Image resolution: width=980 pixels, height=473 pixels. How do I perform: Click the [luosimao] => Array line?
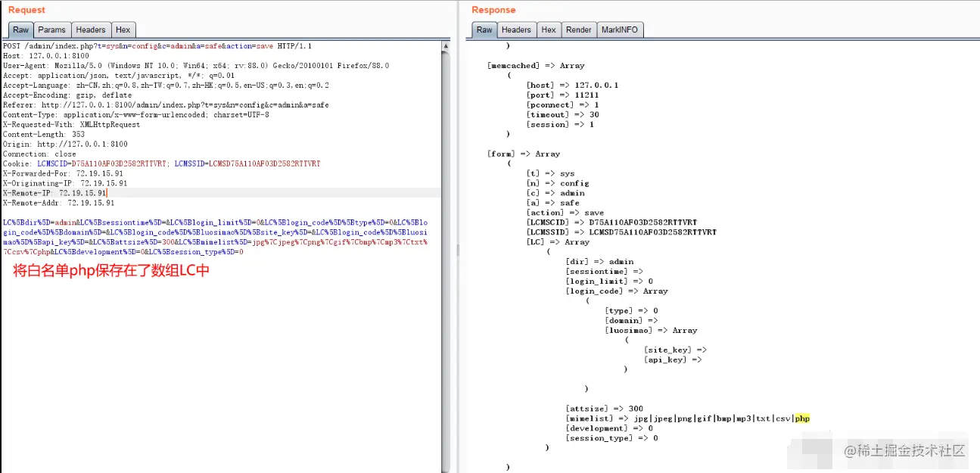pyautogui.click(x=651, y=331)
